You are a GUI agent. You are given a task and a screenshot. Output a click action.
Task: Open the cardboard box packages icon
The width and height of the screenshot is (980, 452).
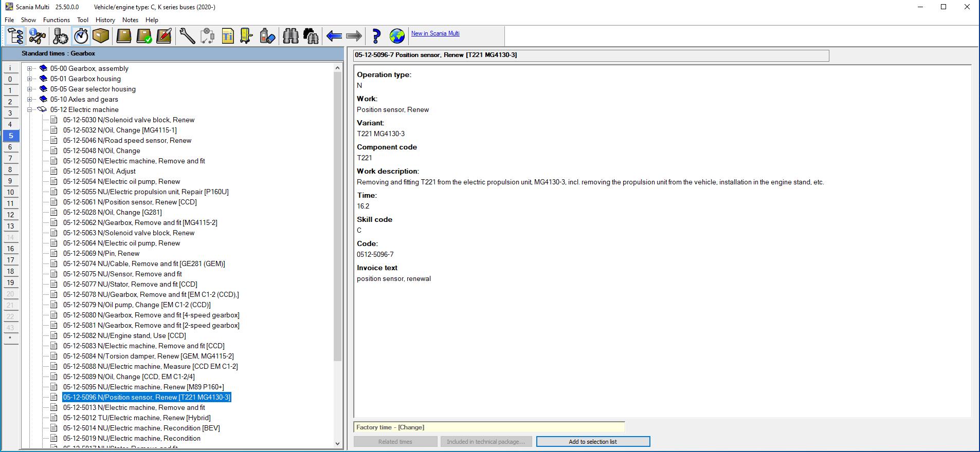(x=101, y=36)
